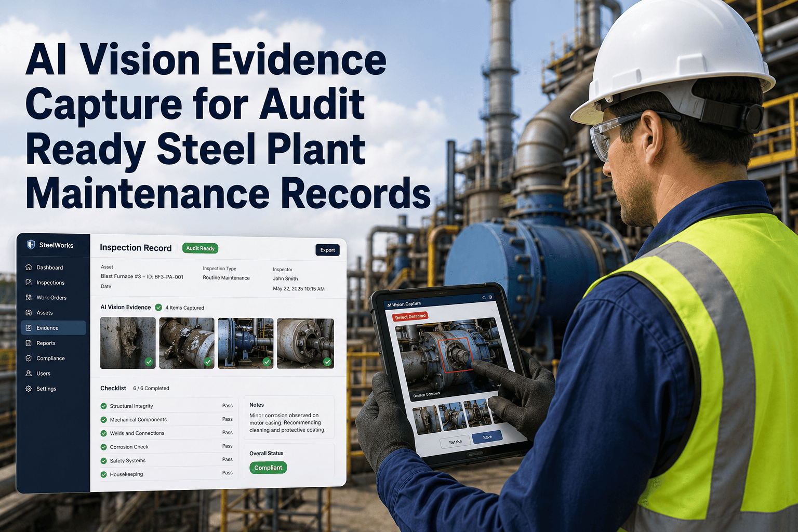Tap second small thumbnail on the tablet
Screen dimensions: 798x532
point(453,415)
